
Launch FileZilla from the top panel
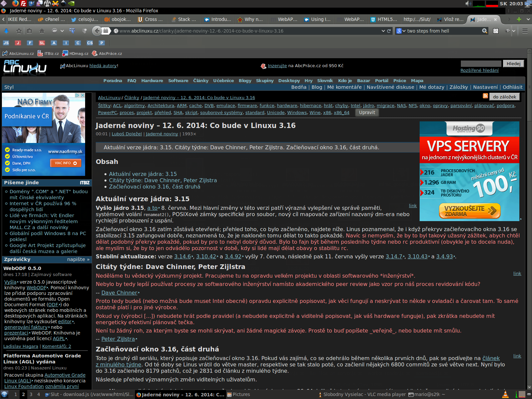[23, 3]
